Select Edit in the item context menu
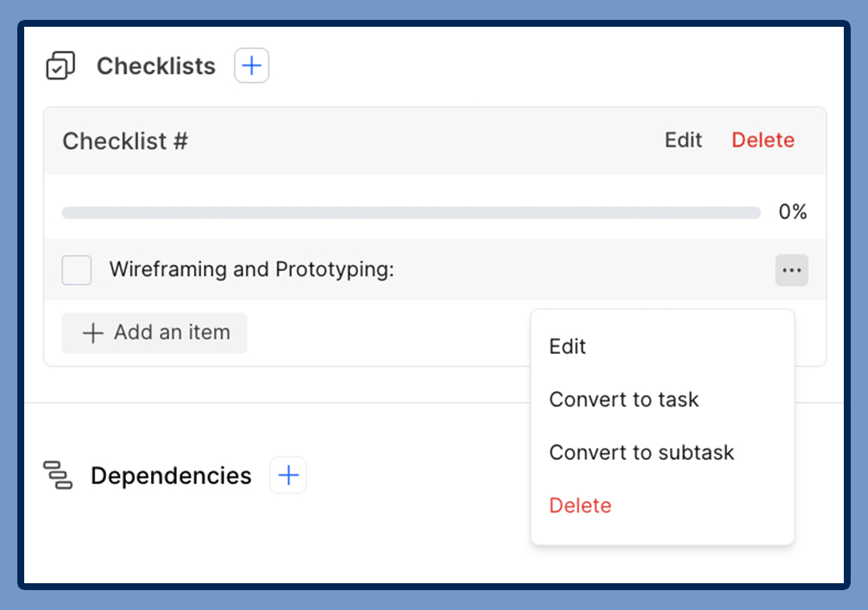868x610 pixels. coord(568,347)
